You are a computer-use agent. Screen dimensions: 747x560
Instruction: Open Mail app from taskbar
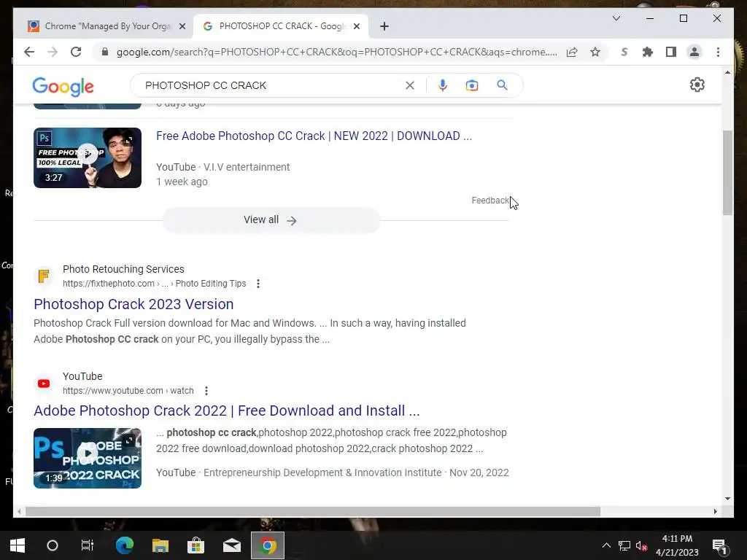click(x=232, y=545)
